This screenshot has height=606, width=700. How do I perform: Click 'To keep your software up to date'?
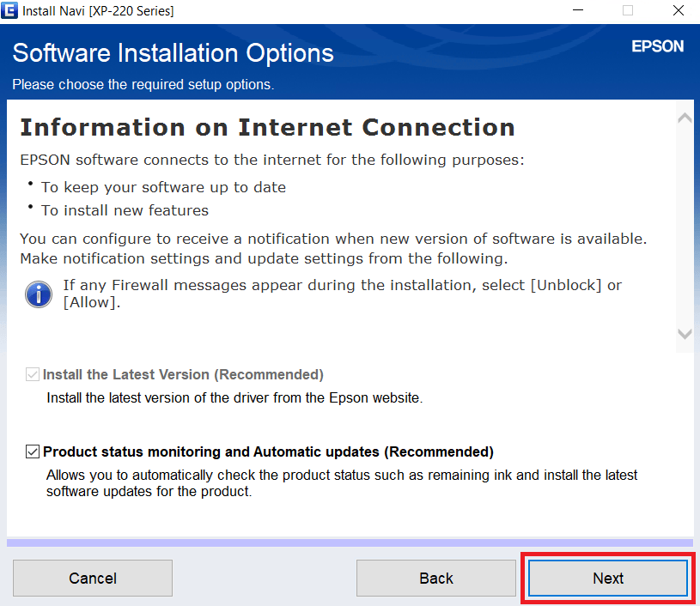(x=163, y=187)
